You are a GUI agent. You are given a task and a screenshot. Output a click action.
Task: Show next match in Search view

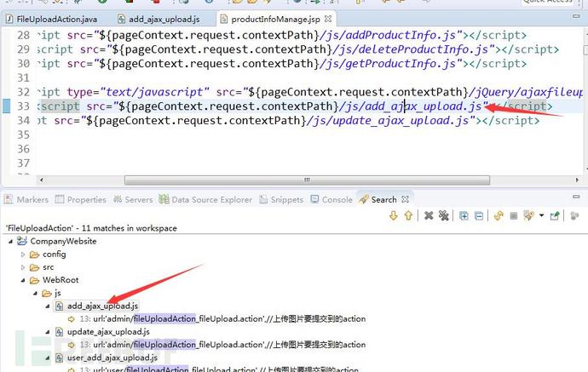(393, 215)
